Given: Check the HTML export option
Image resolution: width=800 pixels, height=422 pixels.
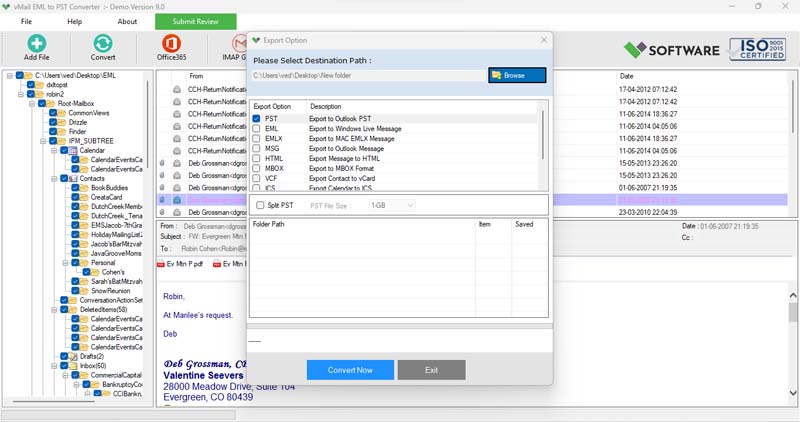Looking at the screenshot, I should [x=256, y=159].
